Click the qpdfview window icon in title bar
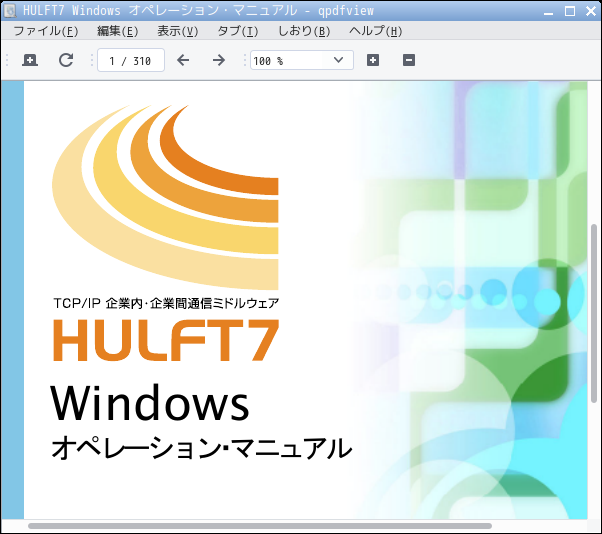The image size is (602, 534). point(10,10)
